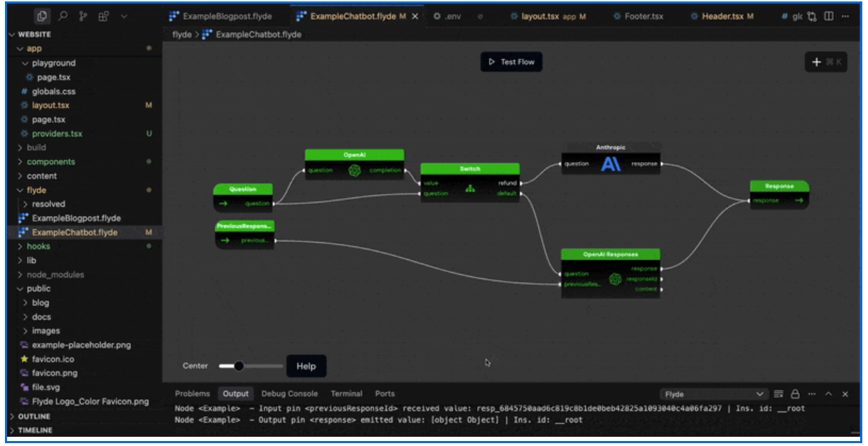This screenshot has height=446, width=868.
Task: Open the Flyde output channel dropdown
Action: pos(714,394)
